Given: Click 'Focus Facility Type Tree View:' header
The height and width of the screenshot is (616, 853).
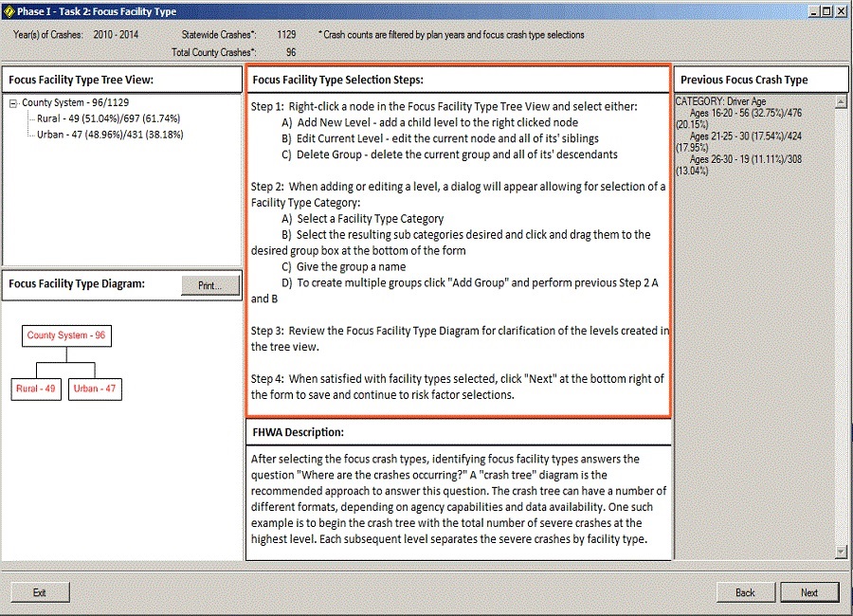Looking at the screenshot, I should pyautogui.click(x=82, y=80).
